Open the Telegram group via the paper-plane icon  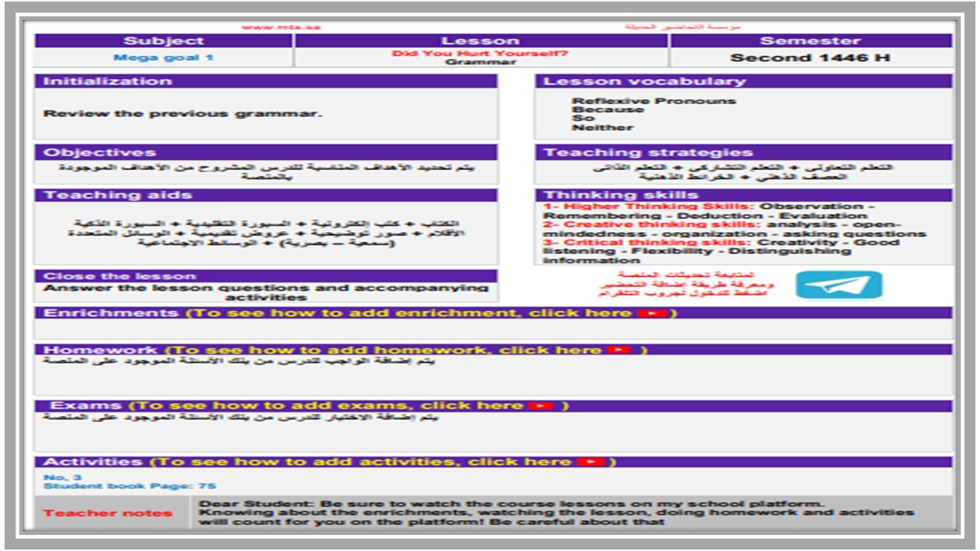pos(838,285)
